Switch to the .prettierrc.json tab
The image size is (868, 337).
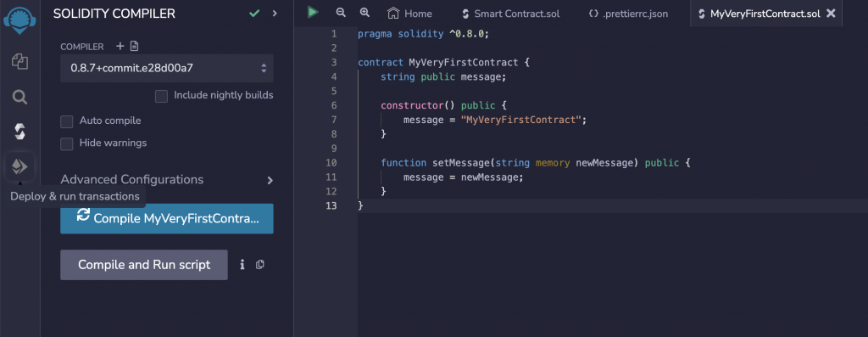pyautogui.click(x=628, y=14)
